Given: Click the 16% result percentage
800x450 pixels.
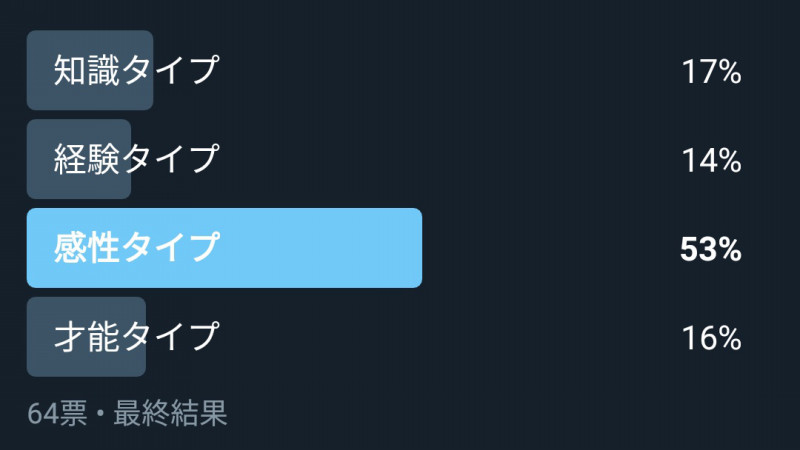Looking at the screenshot, I should pos(711,338).
